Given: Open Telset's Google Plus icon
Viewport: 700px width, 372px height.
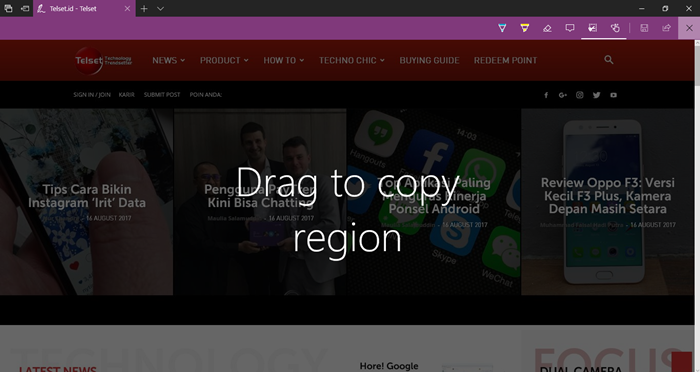Looking at the screenshot, I should 562,95.
